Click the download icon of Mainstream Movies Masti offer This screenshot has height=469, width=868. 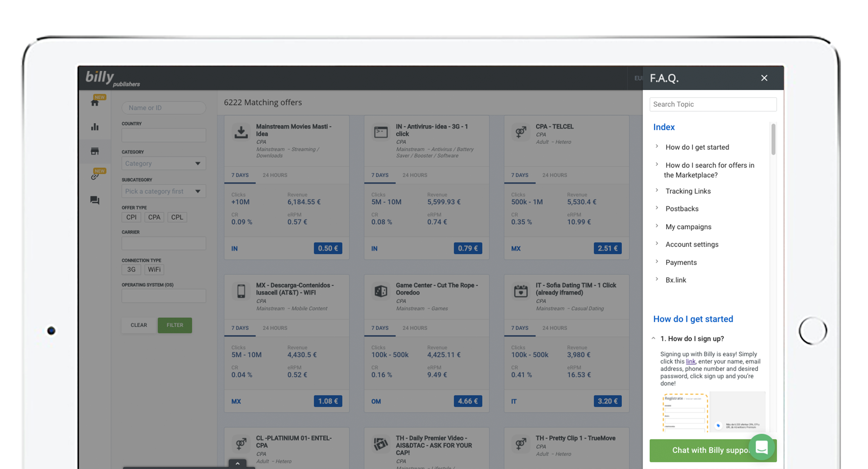click(x=241, y=132)
